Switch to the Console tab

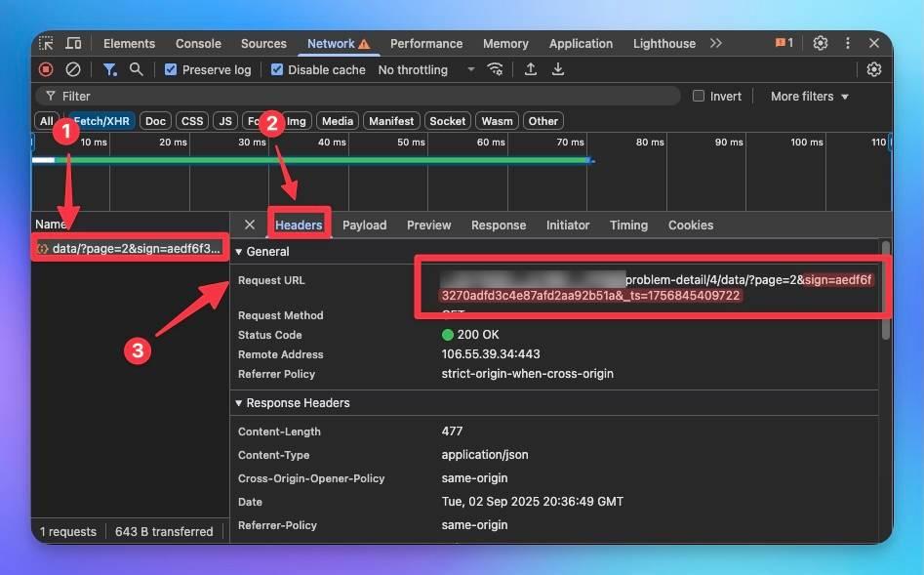[198, 44]
